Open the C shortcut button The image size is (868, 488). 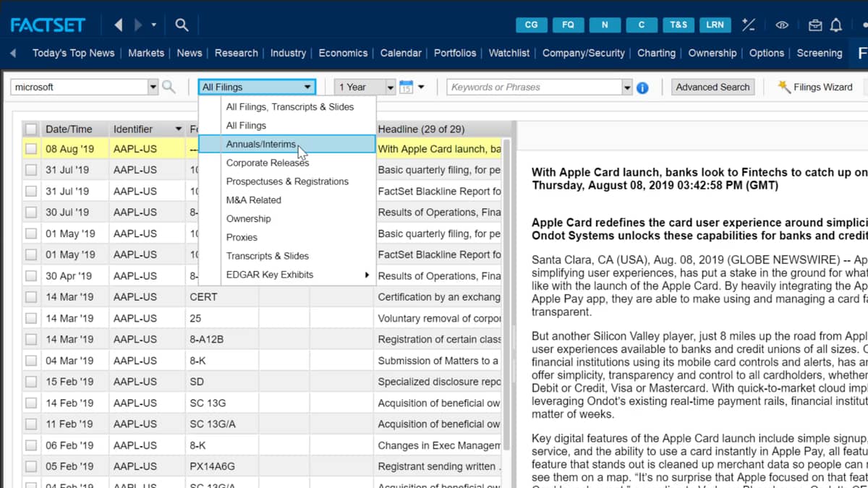[x=641, y=25]
